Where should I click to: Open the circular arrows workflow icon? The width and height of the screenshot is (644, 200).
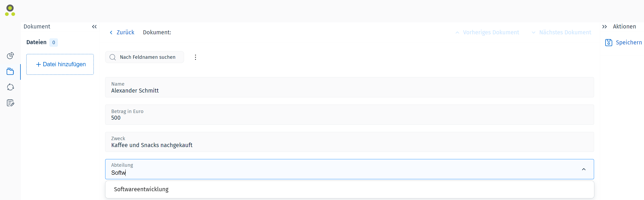pos(10,87)
